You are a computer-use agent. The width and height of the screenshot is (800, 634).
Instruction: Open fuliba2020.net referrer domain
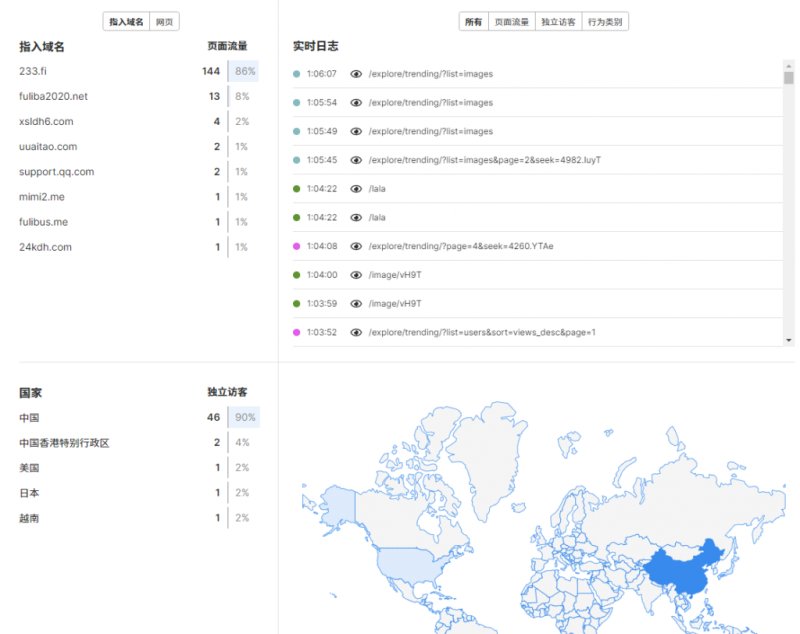coord(54,96)
